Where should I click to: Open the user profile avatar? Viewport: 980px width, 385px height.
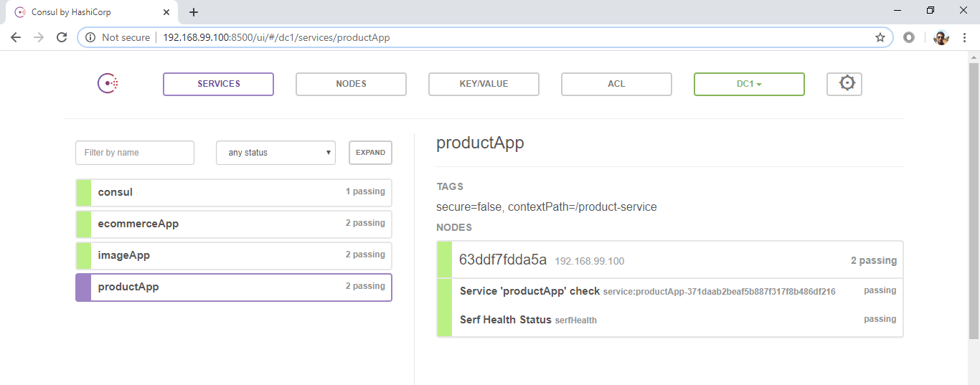pyautogui.click(x=941, y=37)
